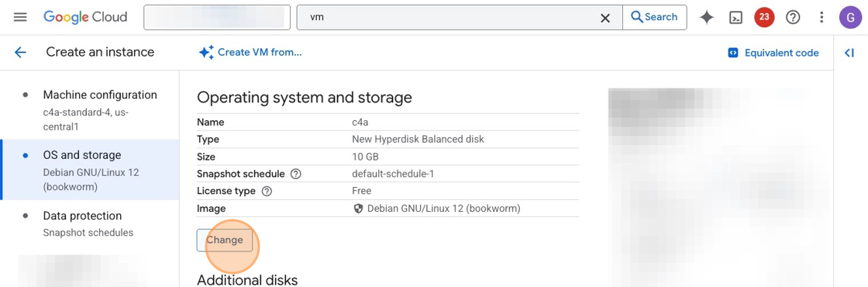Select Machine configuration section
868x287 pixels.
tap(90, 109)
